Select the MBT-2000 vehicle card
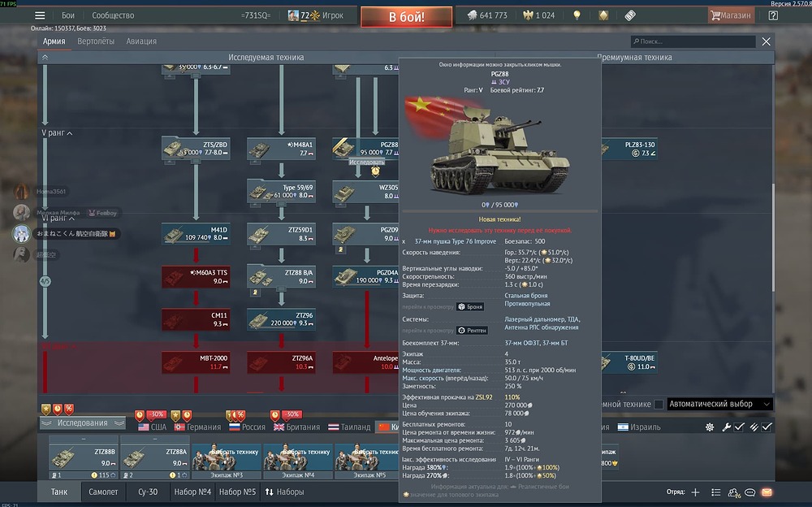 196,362
